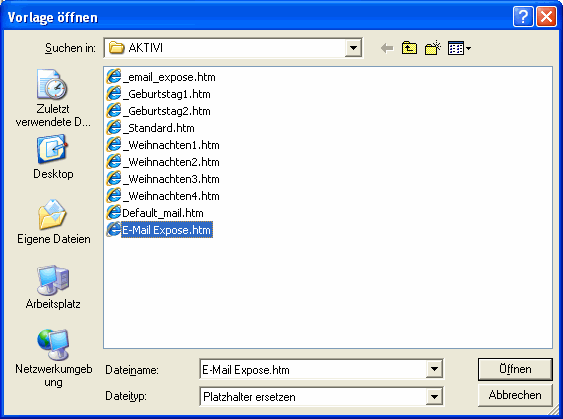Go to Desktop in places bar
Viewport: 563px width, 419px height.
pos(53,157)
